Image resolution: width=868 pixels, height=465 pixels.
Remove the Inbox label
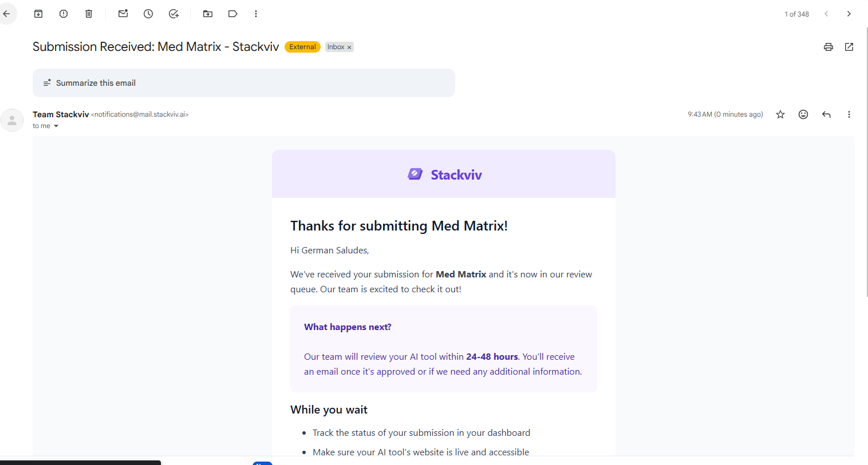(349, 47)
